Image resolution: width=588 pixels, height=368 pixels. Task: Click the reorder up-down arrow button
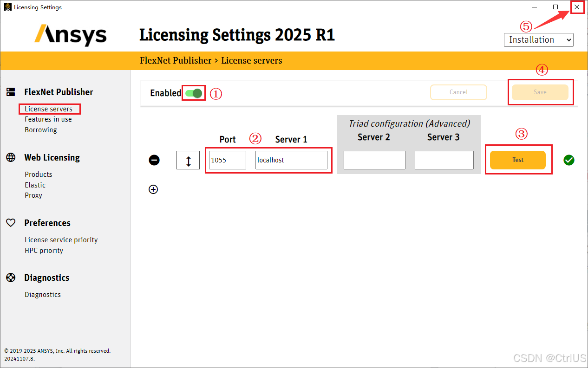point(188,161)
